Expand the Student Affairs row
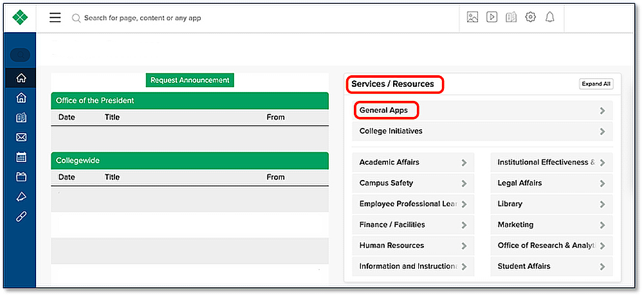The image size is (644, 297). (551, 266)
